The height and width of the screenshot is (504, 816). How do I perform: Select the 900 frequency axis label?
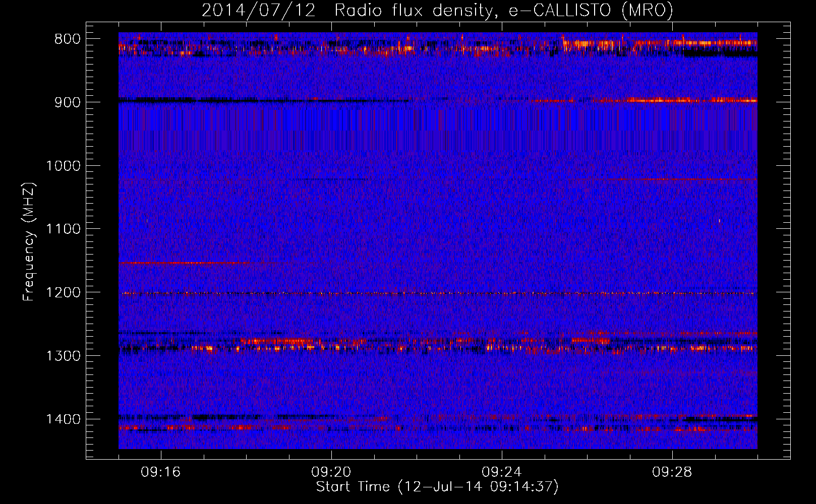(67, 102)
